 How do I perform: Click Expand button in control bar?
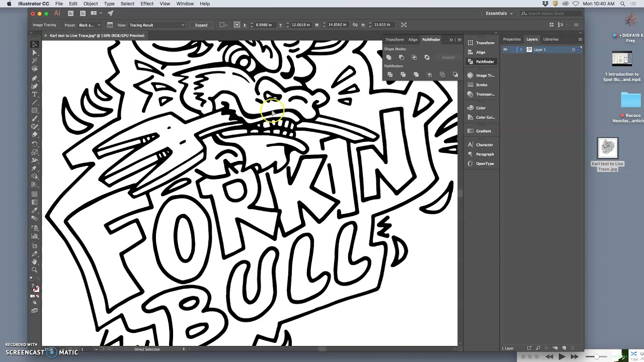[201, 25]
